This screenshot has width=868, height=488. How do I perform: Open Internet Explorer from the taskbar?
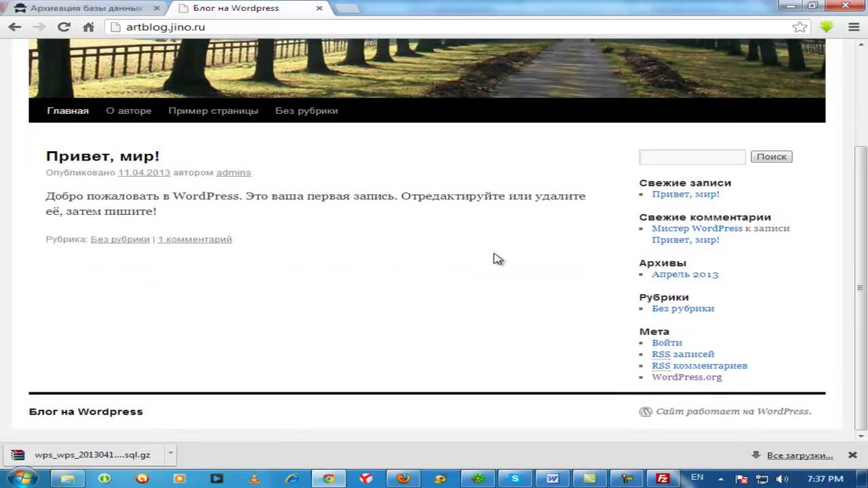(292, 478)
